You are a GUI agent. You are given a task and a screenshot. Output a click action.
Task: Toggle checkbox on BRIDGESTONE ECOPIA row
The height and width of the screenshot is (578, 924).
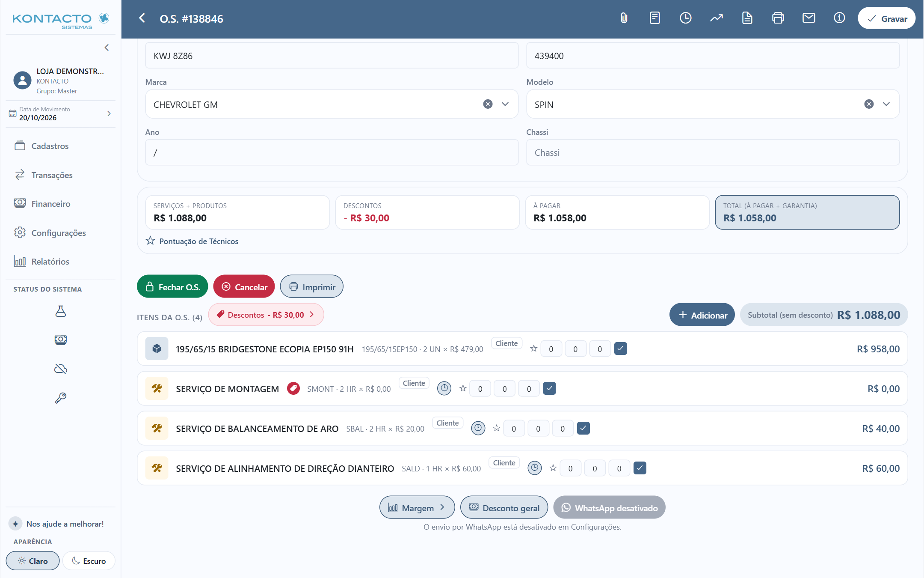(620, 349)
